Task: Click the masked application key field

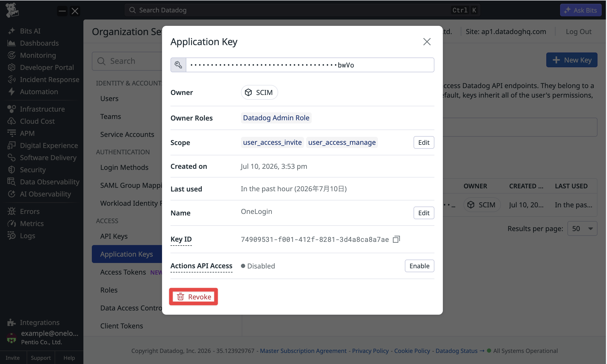Action: coord(310,65)
